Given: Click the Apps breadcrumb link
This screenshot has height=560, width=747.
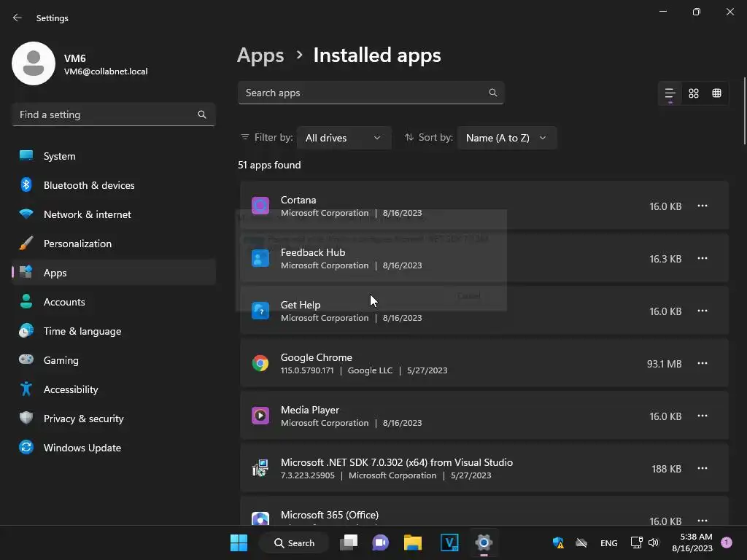Looking at the screenshot, I should coord(260,55).
